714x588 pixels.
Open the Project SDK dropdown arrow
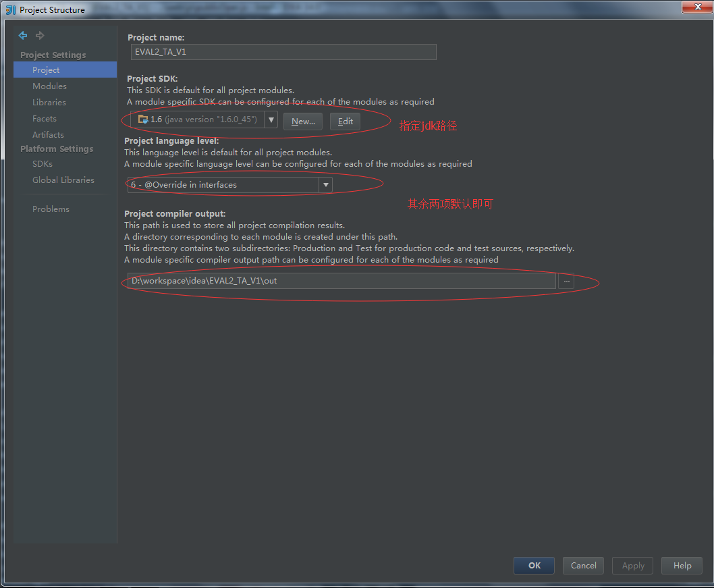pos(271,119)
